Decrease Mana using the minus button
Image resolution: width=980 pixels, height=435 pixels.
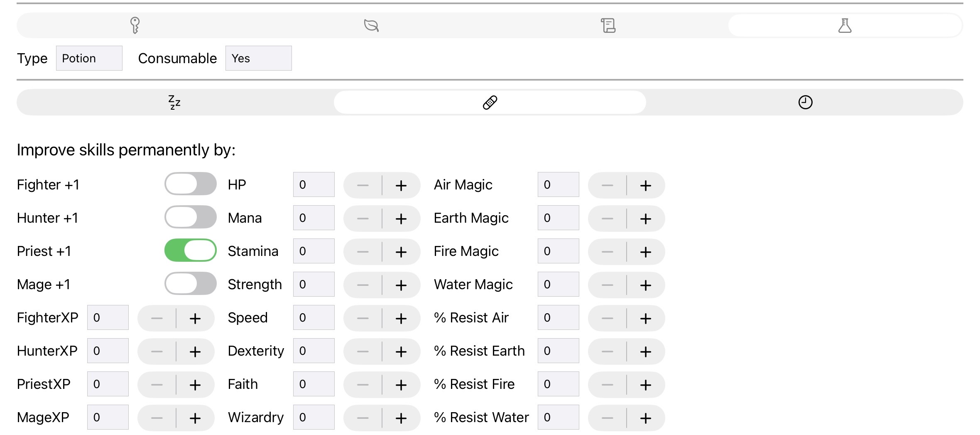(x=363, y=219)
